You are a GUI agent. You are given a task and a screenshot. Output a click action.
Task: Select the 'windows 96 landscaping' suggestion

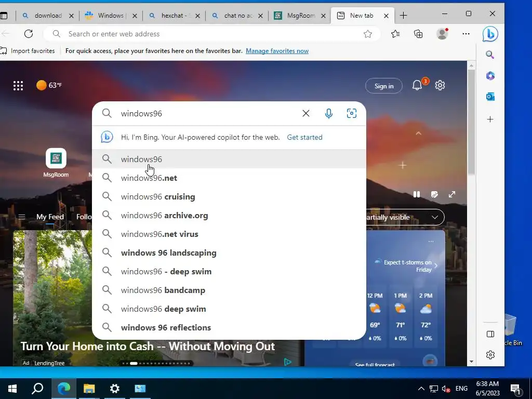coord(229,252)
